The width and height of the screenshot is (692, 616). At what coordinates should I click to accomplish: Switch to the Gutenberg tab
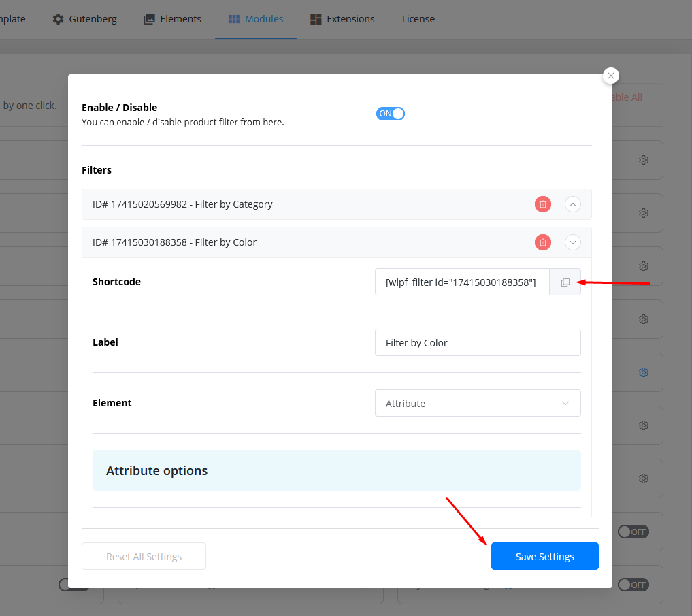pos(85,19)
